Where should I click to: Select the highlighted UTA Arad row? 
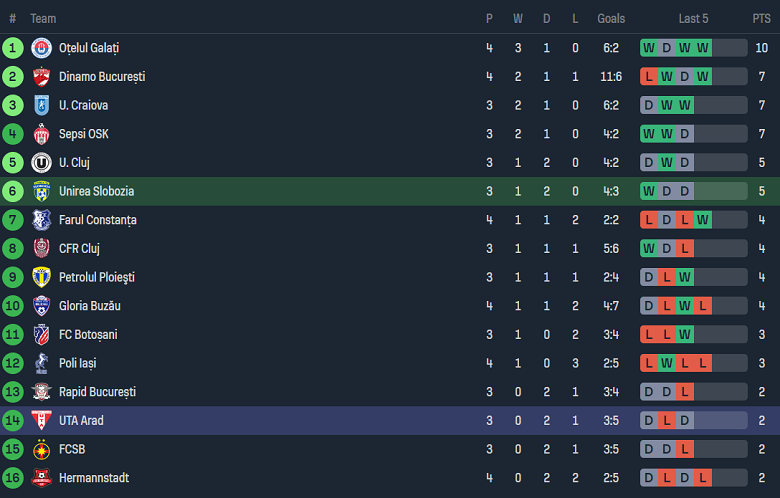tap(390, 421)
